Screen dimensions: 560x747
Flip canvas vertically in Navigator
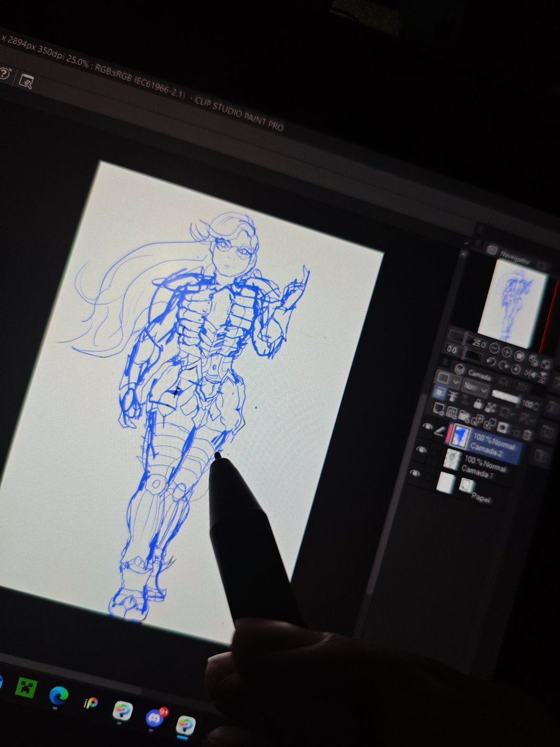pyautogui.click(x=543, y=377)
